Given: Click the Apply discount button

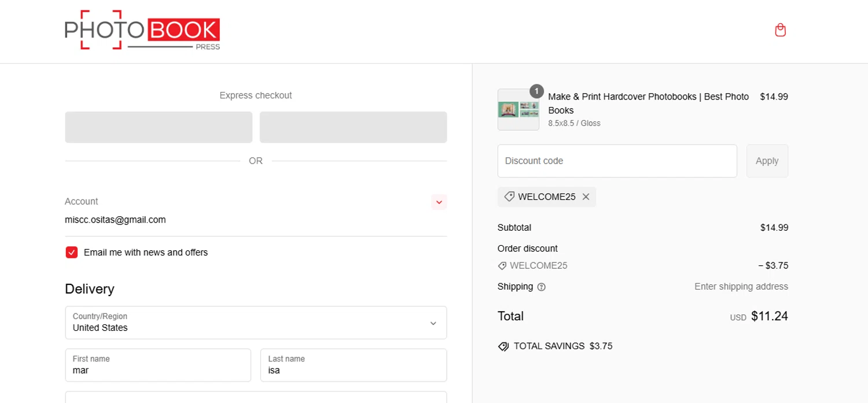Looking at the screenshot, I should pyautogui.click(x=767, y=161).
